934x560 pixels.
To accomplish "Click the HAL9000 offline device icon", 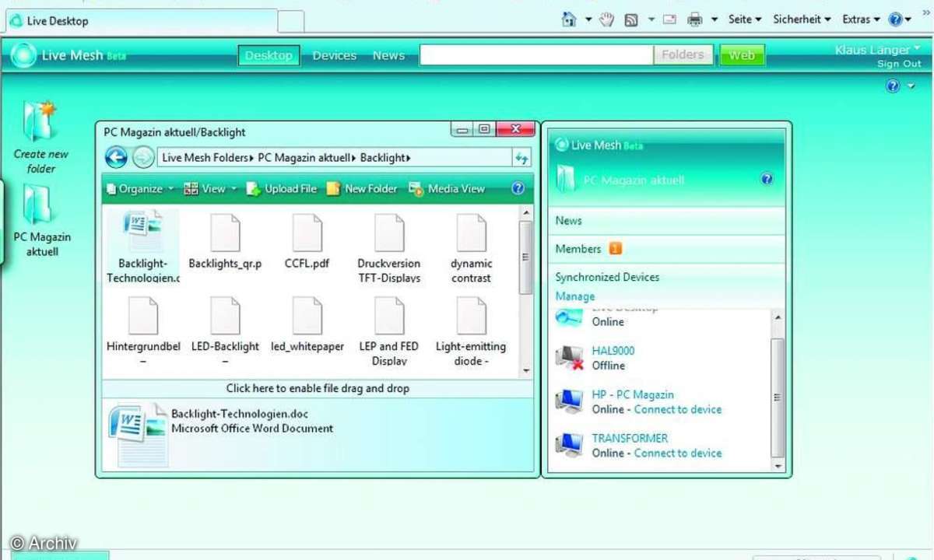I will tap(570, 358).
